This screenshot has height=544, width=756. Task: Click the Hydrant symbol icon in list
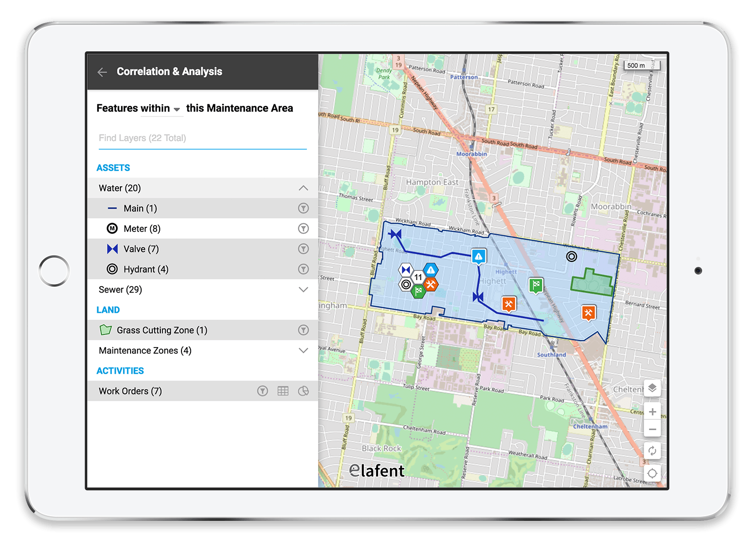112,269
